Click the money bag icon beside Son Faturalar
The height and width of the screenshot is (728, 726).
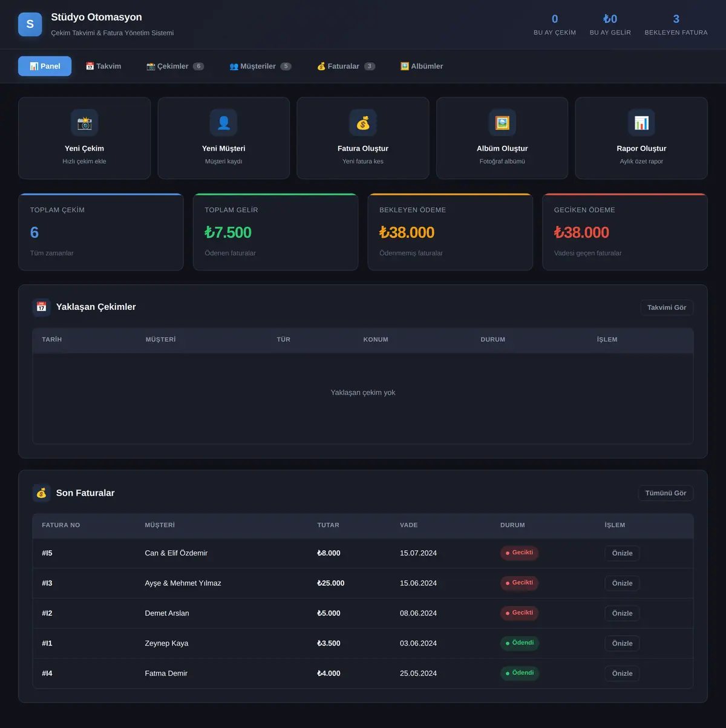[x=41, y=493]
